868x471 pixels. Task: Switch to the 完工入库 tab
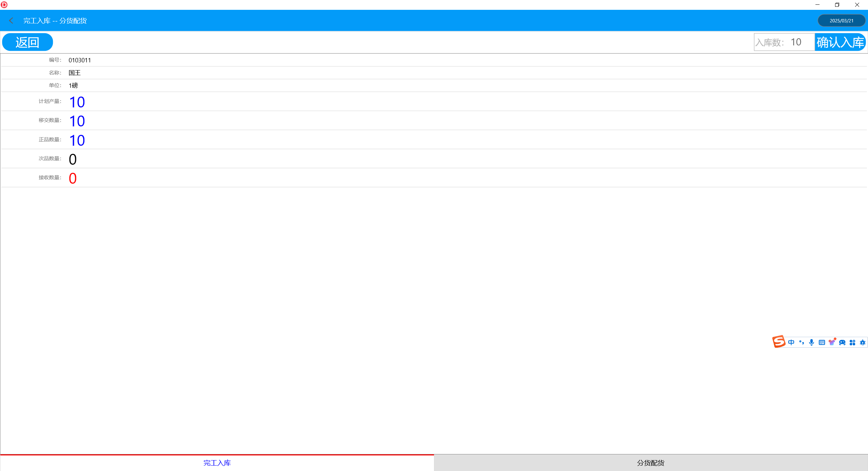click(217, 463)
